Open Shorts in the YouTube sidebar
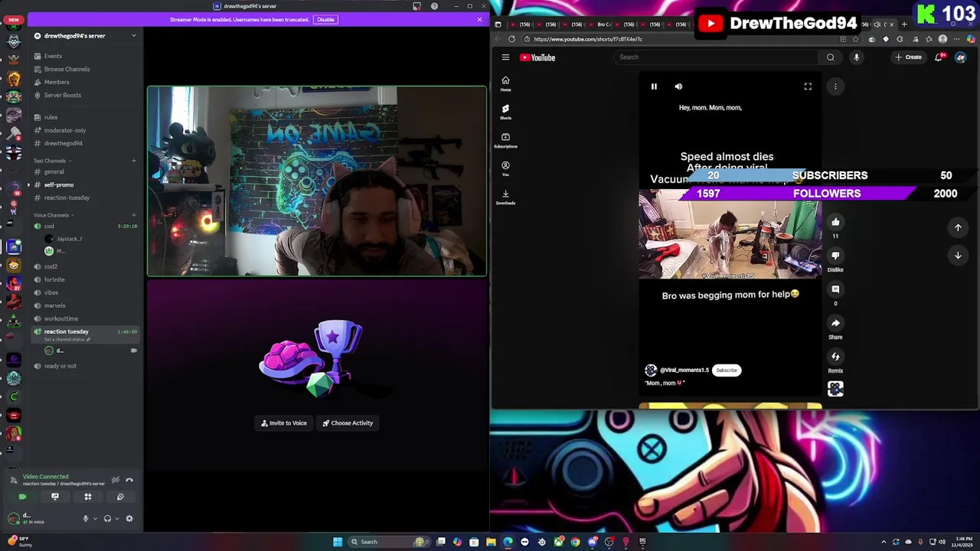Viewport: 980px width, 551px height. (x=505, y=112)
